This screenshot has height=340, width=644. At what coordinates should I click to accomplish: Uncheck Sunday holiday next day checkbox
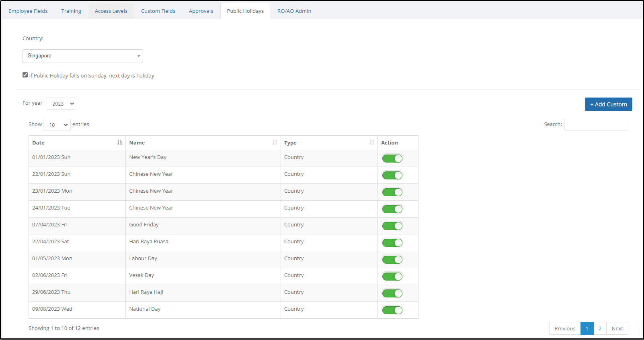click(x=25, y=75)
